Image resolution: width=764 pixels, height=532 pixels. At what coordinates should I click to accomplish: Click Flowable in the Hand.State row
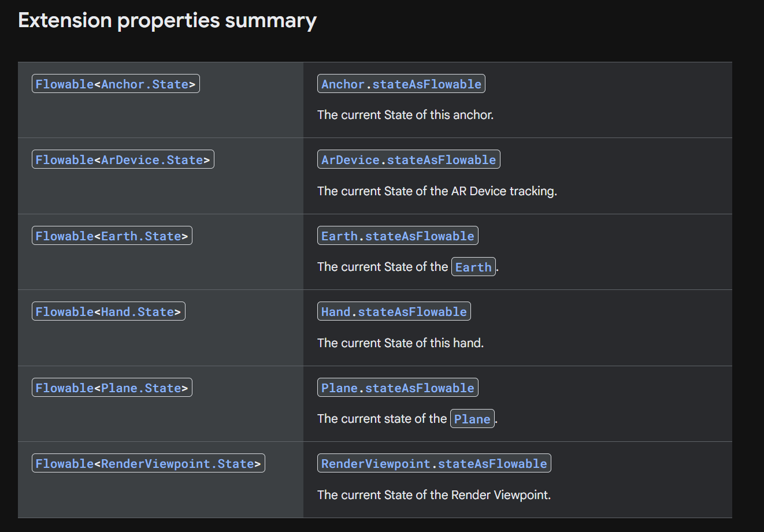pyautogui.click(x=64, y=312)
